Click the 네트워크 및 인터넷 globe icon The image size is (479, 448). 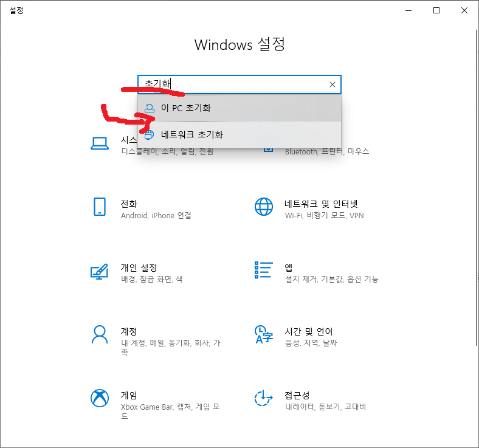[x=264, y=207]
